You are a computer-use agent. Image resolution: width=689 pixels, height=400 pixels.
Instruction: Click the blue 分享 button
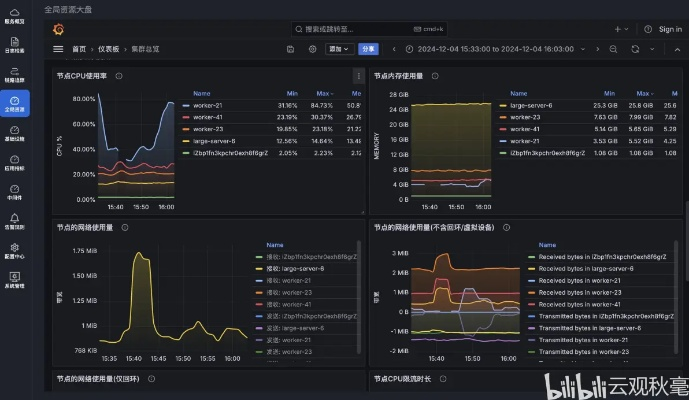[x=369, y=48]
